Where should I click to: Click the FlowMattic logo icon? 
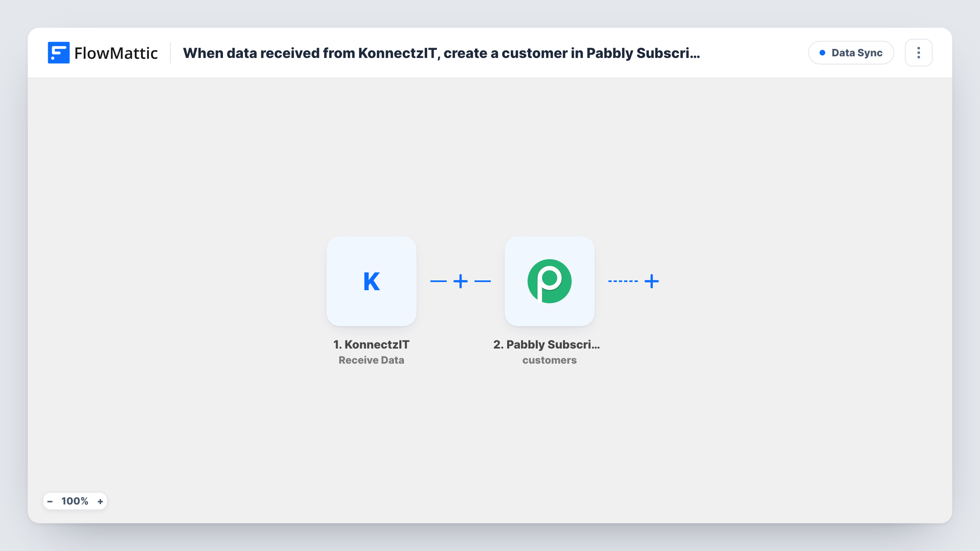coord(58,53)
